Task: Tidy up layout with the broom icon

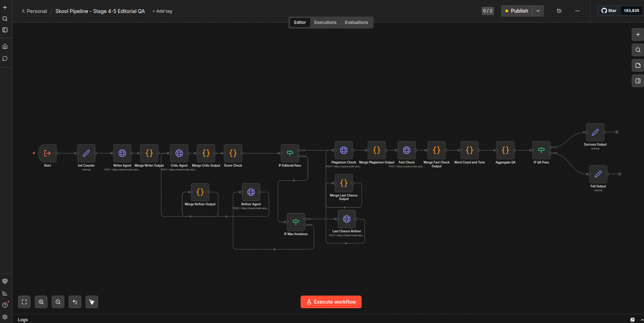Action: tap(92, 302)
